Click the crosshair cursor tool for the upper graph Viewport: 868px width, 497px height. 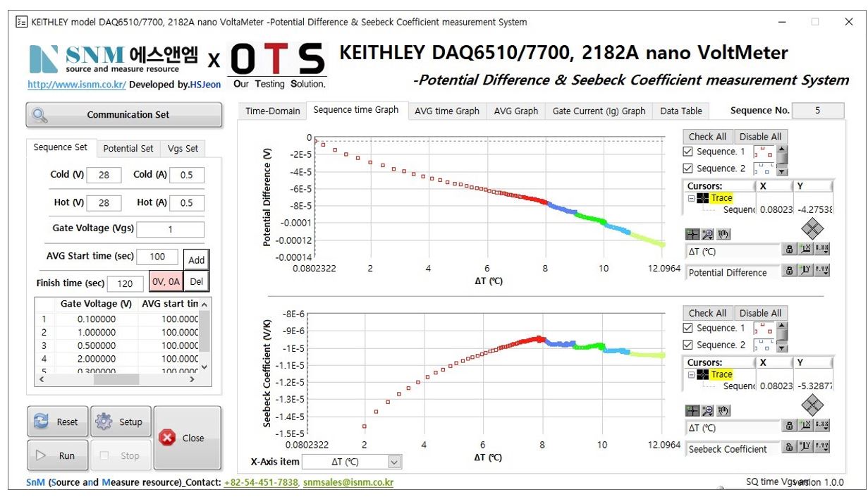[x=692, y=234]
